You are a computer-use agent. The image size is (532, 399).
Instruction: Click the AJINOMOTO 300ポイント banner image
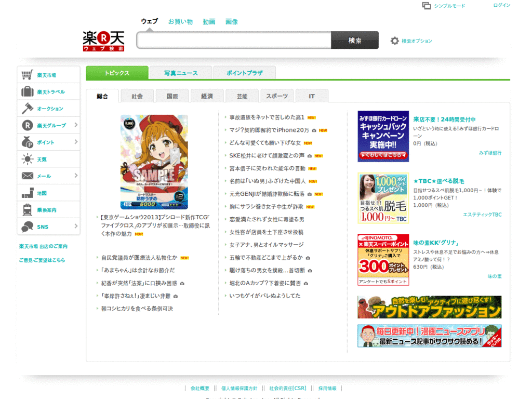pos(383,260)
